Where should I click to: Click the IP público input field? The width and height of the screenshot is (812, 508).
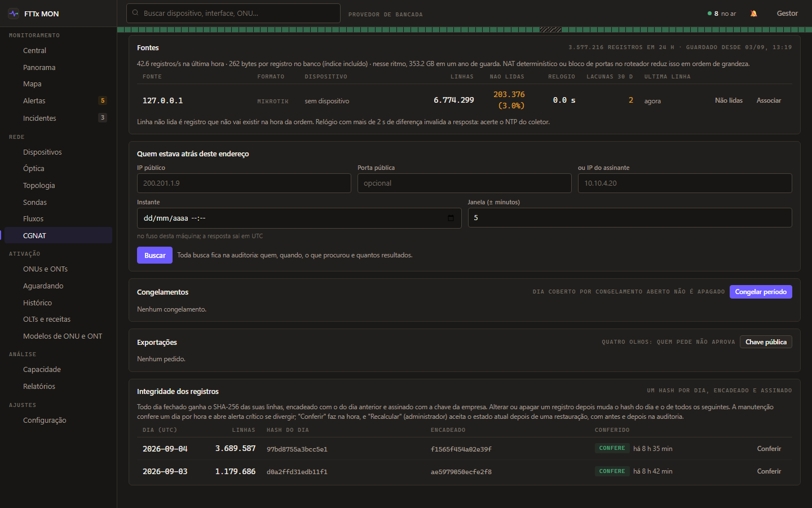click(244, 183)
